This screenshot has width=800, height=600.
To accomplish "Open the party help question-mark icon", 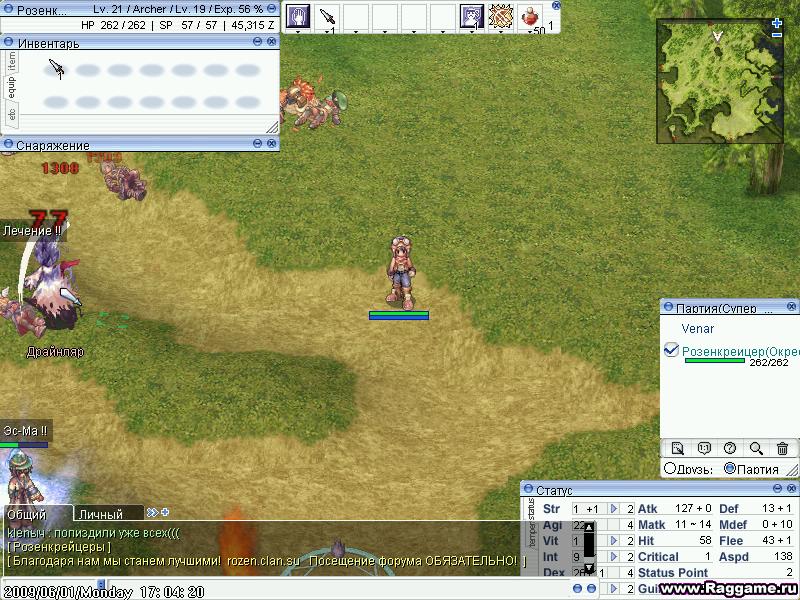I will click(730, 448).
